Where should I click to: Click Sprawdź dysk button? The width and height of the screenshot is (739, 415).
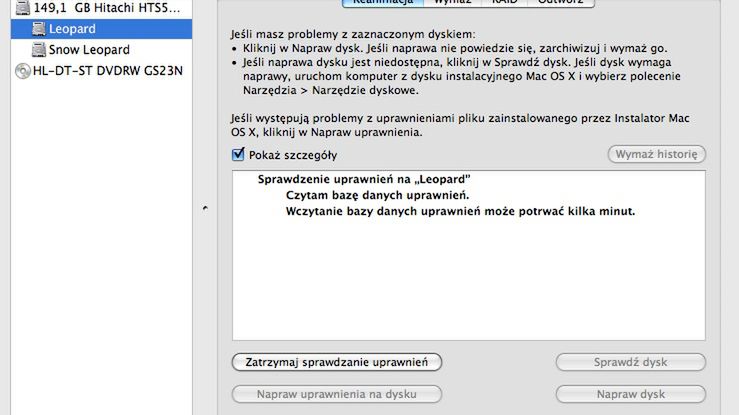coord(631,362)
